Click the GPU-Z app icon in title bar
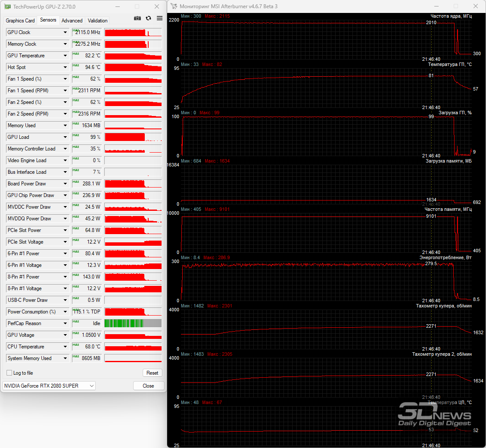Screen dimensions: 486x448 point(7,6)
